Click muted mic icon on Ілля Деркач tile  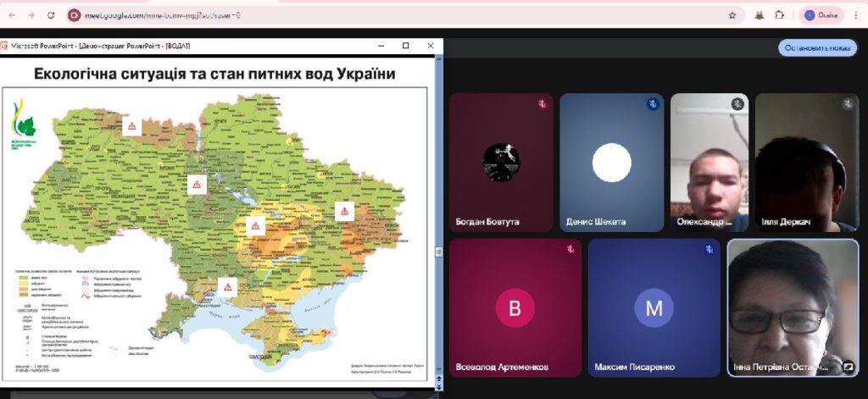click(x=848, y=104)
